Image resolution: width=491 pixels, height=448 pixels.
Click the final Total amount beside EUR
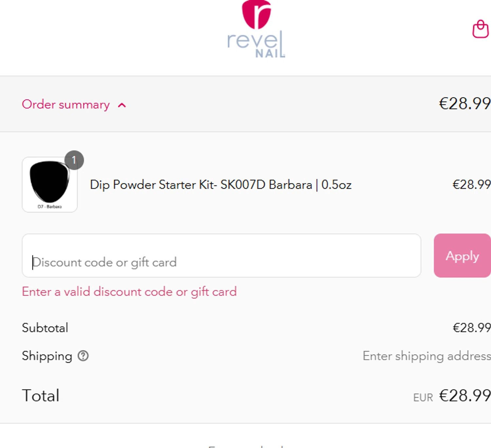coord(464,396)
